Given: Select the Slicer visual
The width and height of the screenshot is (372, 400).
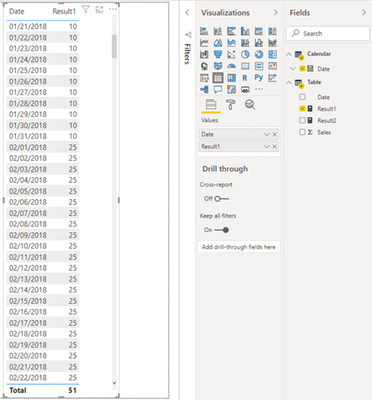Looking at the screenshot, I should tap(204, 78).
